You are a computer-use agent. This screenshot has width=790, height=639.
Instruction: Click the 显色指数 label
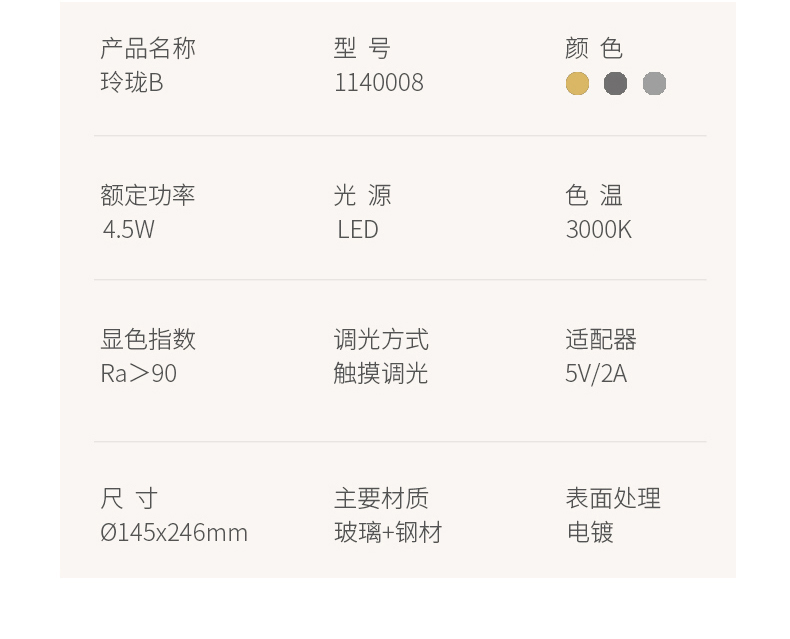148,339
